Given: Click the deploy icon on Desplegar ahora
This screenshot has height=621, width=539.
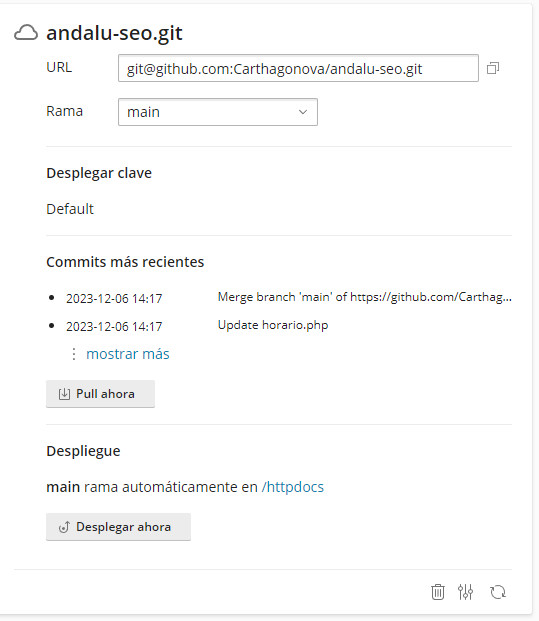Looking at the screenshot, I should [x=64, y=527].
